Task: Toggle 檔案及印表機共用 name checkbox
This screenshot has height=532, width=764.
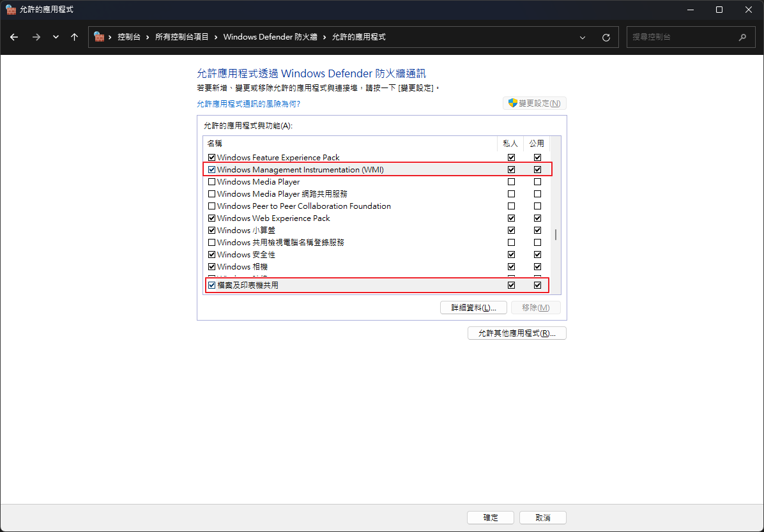Action: pos(211,285)
